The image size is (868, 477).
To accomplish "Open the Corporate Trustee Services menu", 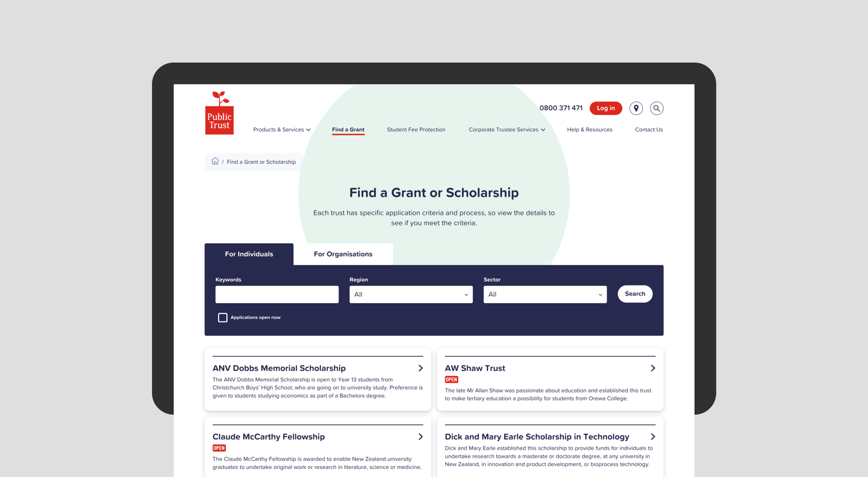I will pos(507,129).
